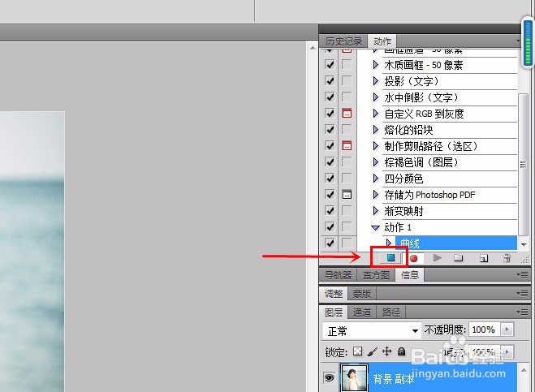Select the 背景 副本 layer thumbnail

355,378
